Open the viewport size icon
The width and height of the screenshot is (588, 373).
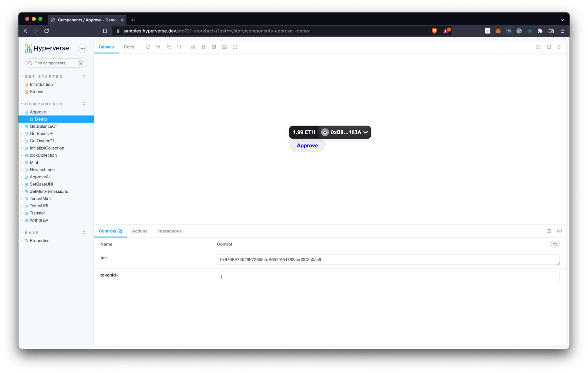[x=214, y=47]
